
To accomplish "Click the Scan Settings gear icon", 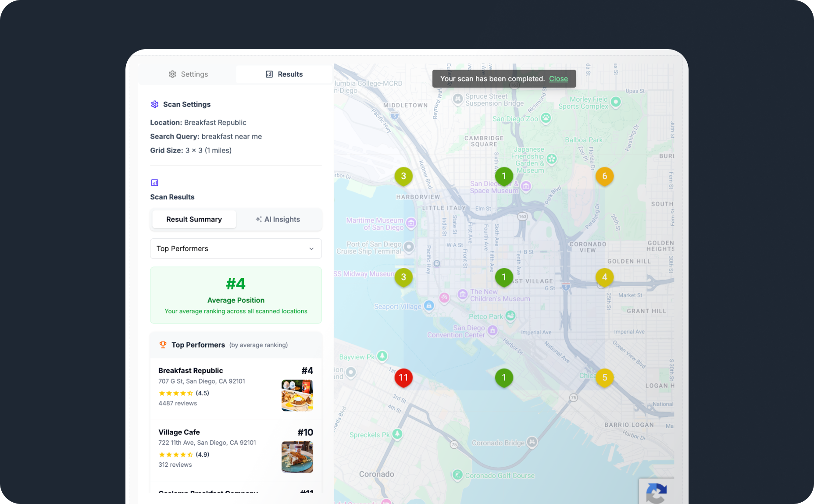I will (154, 104).
